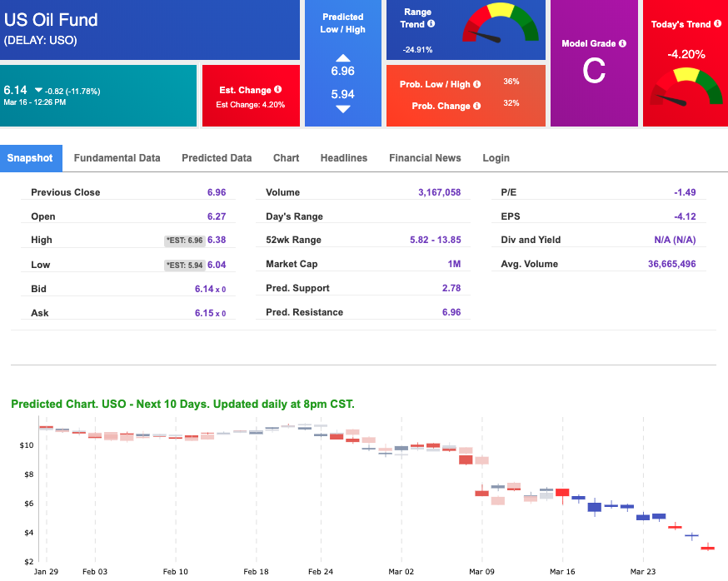Open the Chart tab
This screenshot has width=728, height=581.
click(x=286, y=158)
